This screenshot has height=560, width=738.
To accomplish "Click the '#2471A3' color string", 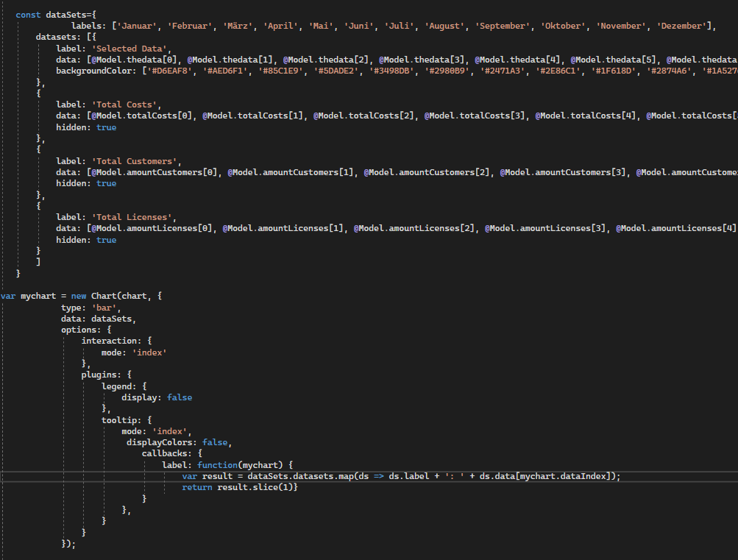I will coord(503,71).
